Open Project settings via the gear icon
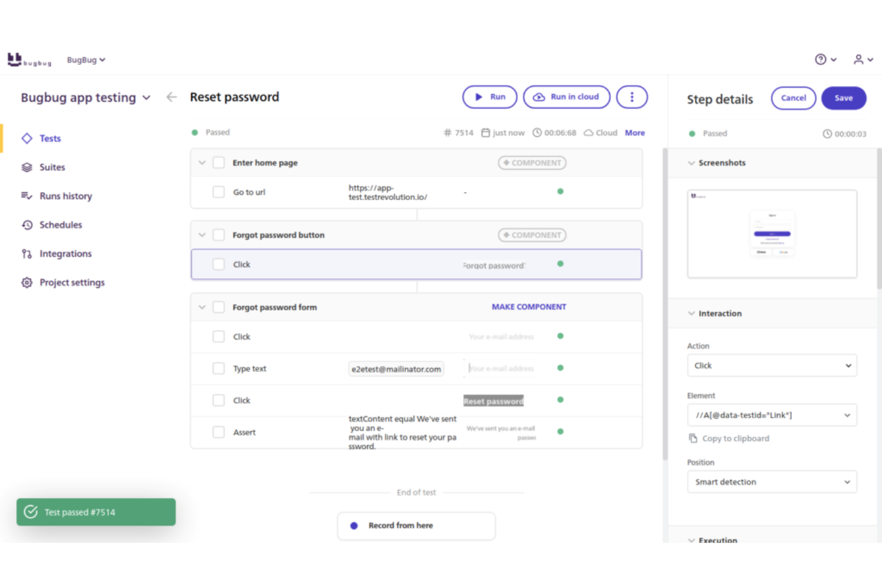 pos(27,282)
